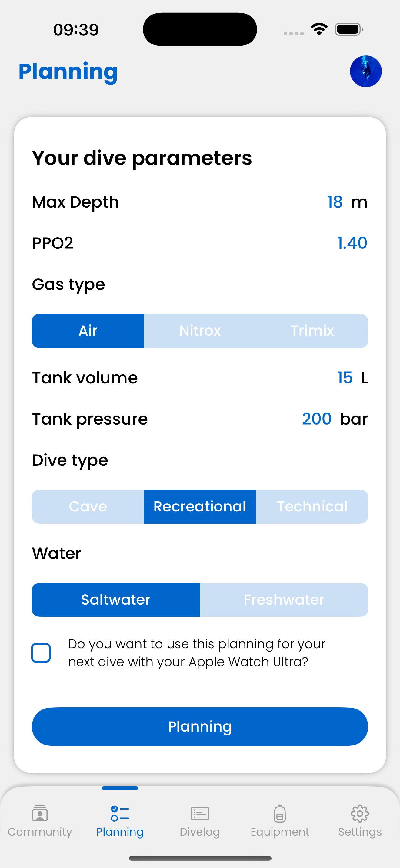This screenshot has height=868, width=400.
Task: Tap the Planning checklist icon
Action: click(120, 814)
